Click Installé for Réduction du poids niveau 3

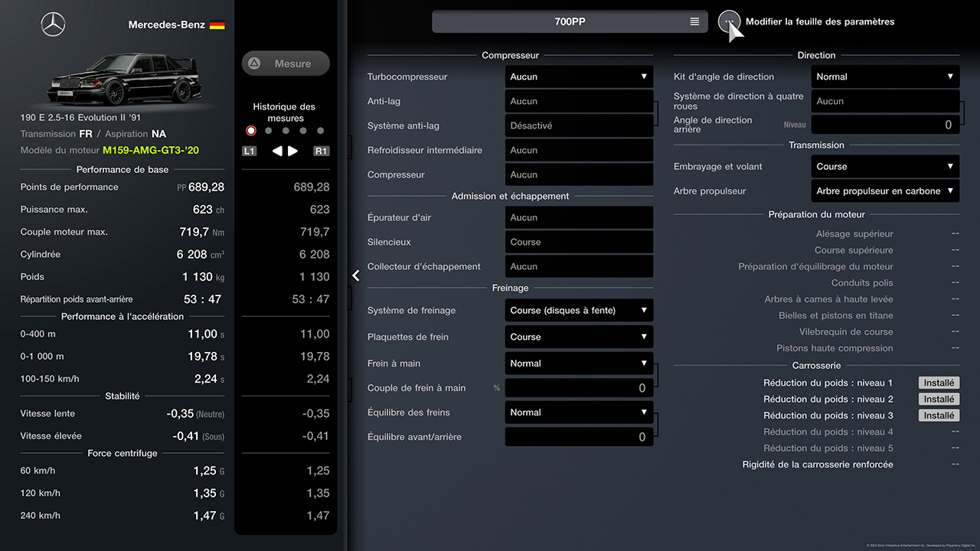(x=939, y=416)
